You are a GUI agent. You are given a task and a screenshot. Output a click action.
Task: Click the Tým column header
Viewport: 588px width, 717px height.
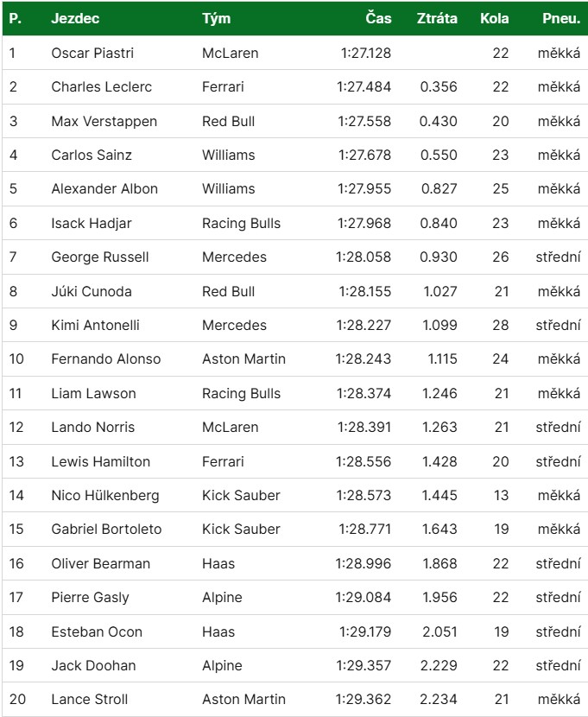[x=217, y=18]
